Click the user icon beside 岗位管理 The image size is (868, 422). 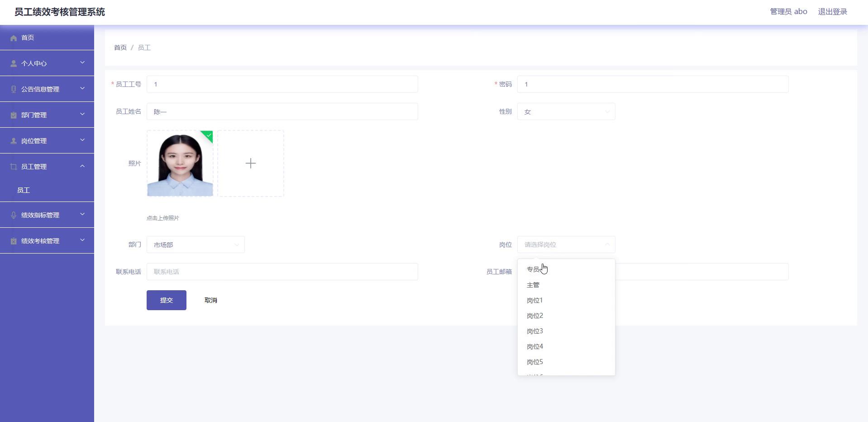14,141
